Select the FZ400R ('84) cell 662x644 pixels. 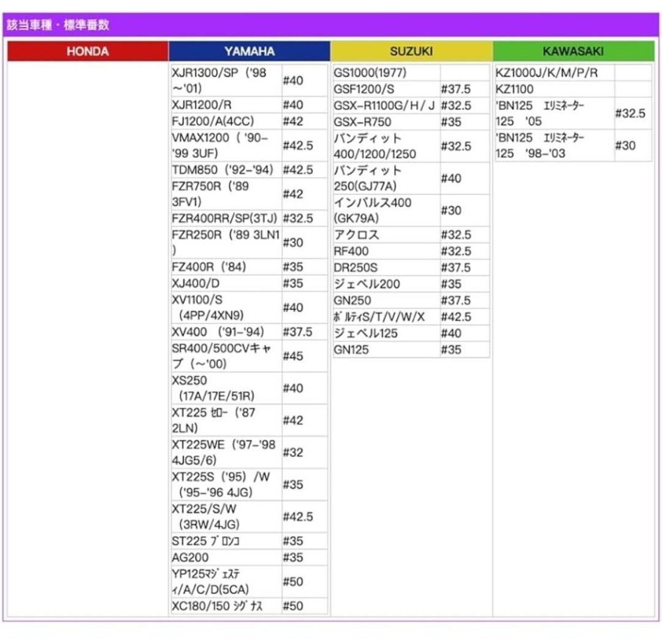tap(226, 267)
